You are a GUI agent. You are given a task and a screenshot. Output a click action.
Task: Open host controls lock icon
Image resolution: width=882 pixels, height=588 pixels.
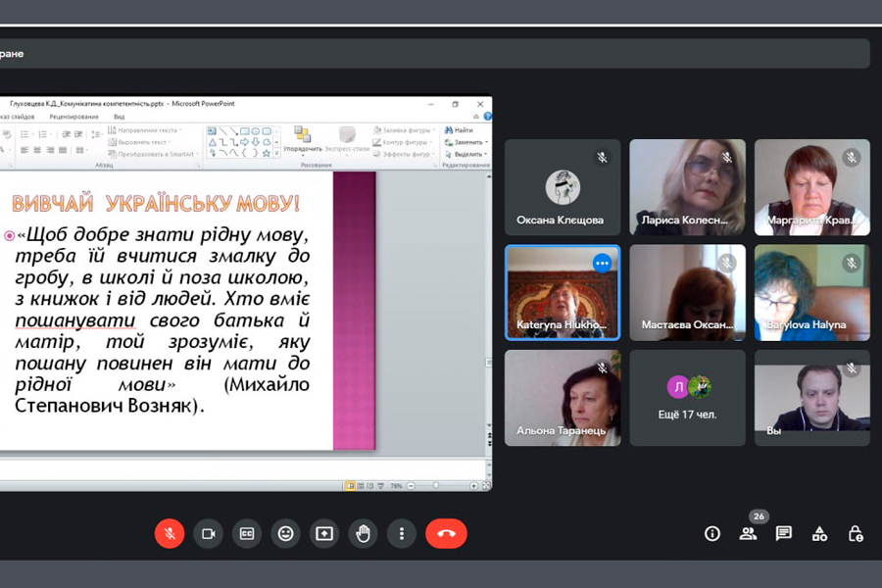(856, 533)
